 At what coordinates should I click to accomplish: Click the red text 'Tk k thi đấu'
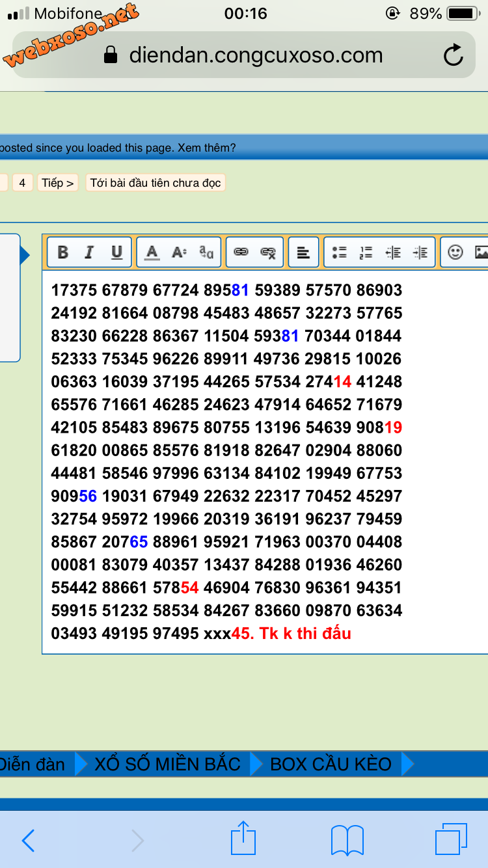[x=305, y=634]
